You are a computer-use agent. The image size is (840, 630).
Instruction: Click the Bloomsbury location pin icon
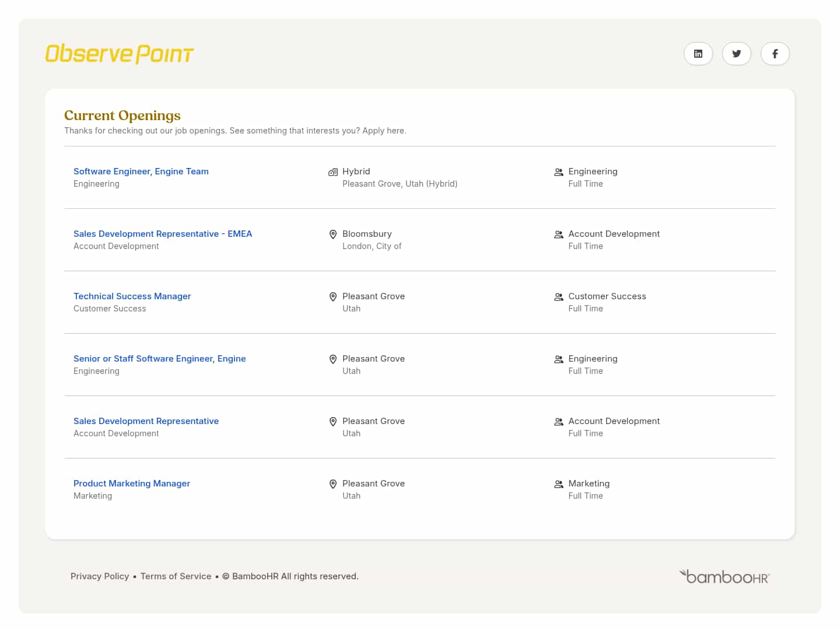pos(333,235)
